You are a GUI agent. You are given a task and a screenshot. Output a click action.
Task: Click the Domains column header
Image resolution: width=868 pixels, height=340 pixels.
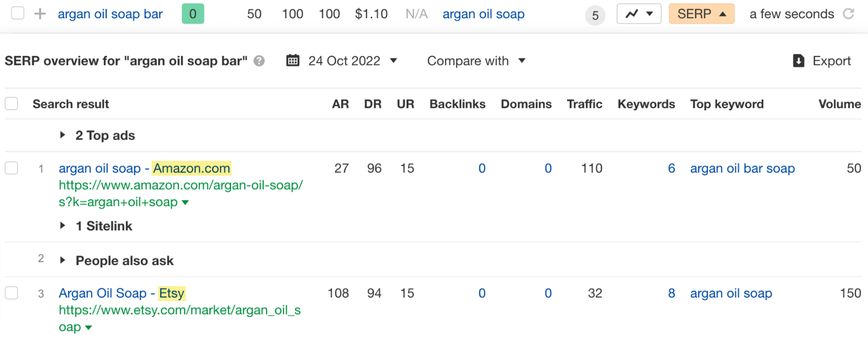(x=526, y=104)
